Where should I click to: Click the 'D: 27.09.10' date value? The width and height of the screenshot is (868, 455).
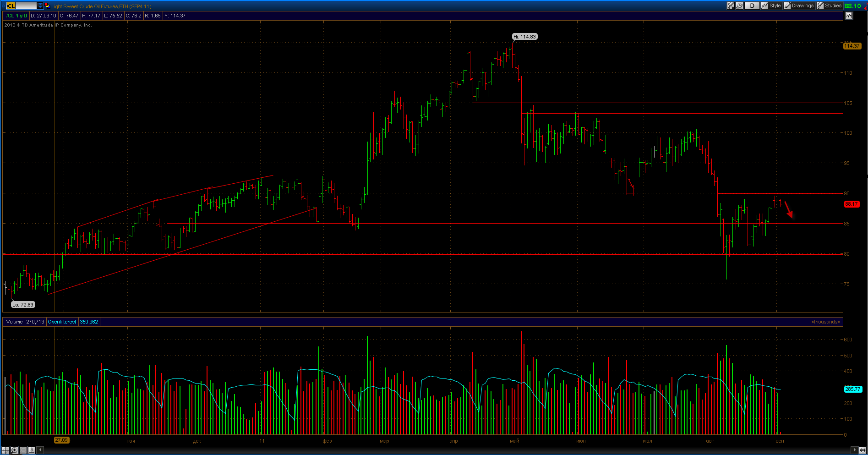[x=44, y=16]
